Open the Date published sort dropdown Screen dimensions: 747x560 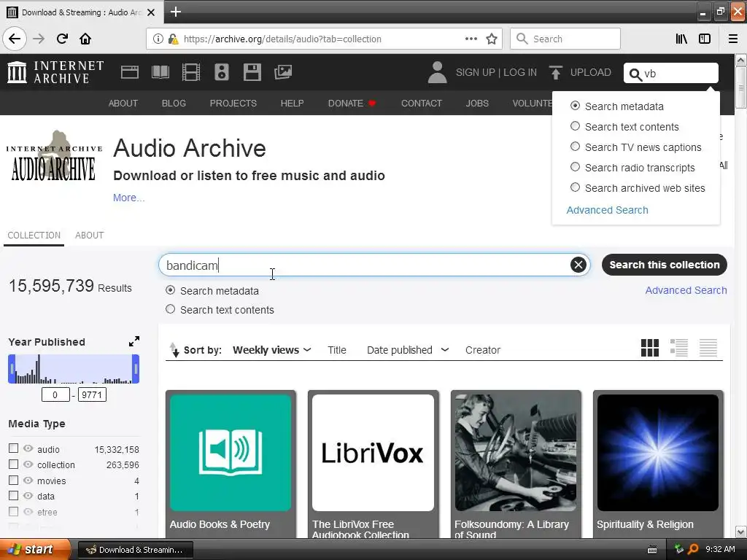click(408, 350)
